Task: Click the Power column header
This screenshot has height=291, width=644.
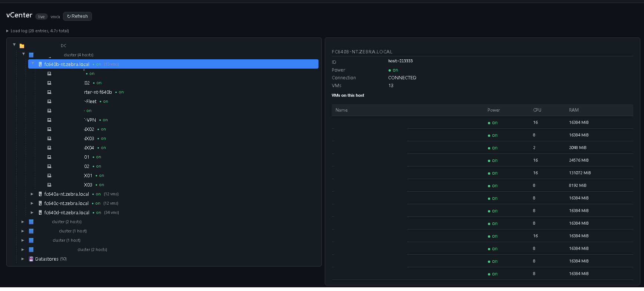Action: (493, 110)
